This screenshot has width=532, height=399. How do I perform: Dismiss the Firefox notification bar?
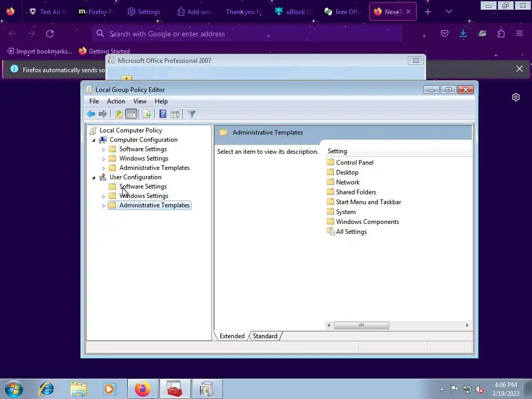pos(520,69)
